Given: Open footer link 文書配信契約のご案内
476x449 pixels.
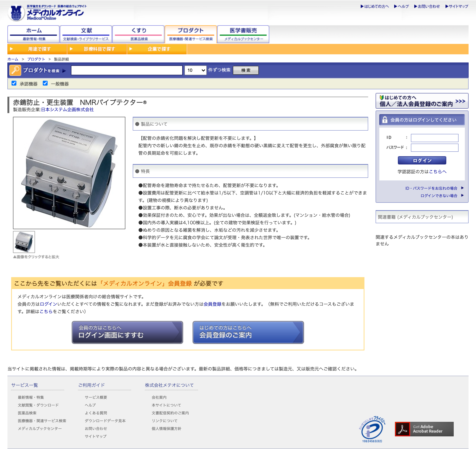Looking at the screenshot, I should 170,413.
